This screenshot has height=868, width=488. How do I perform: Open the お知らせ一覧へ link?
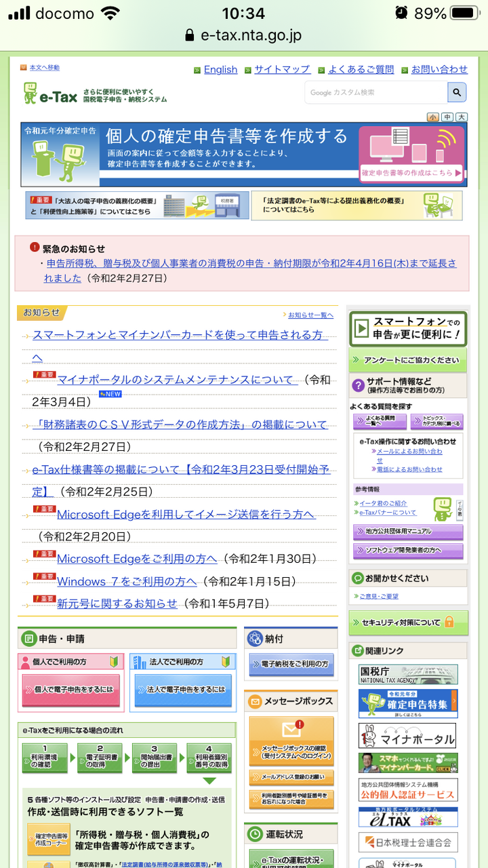coord(311,315)
